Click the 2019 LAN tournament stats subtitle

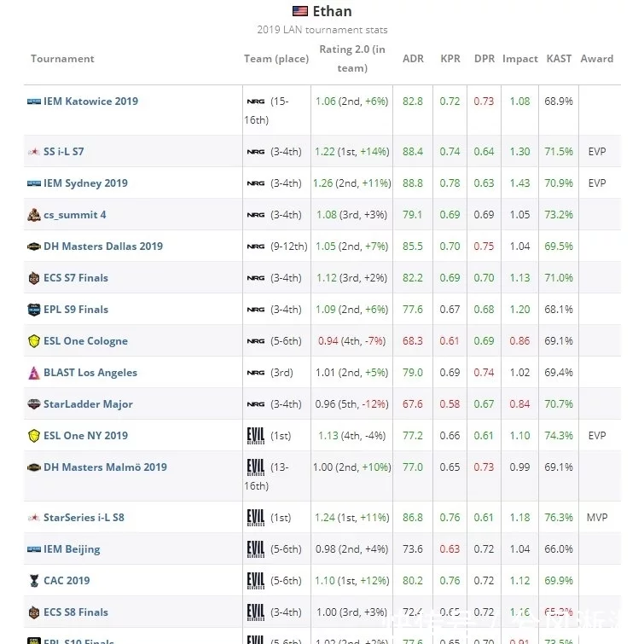click(x=322, y=30)
